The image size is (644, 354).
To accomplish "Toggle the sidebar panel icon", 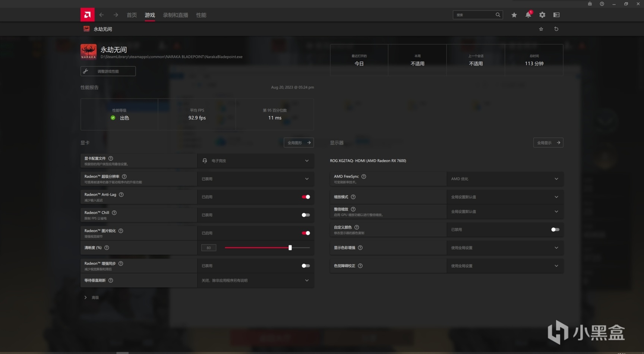I will 556,15.
